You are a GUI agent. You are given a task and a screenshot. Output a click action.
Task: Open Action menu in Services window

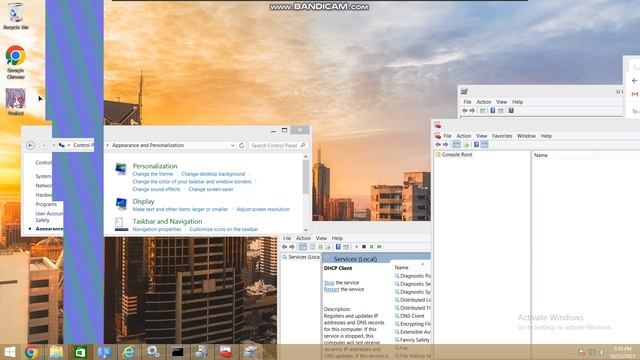pos(303,238)
